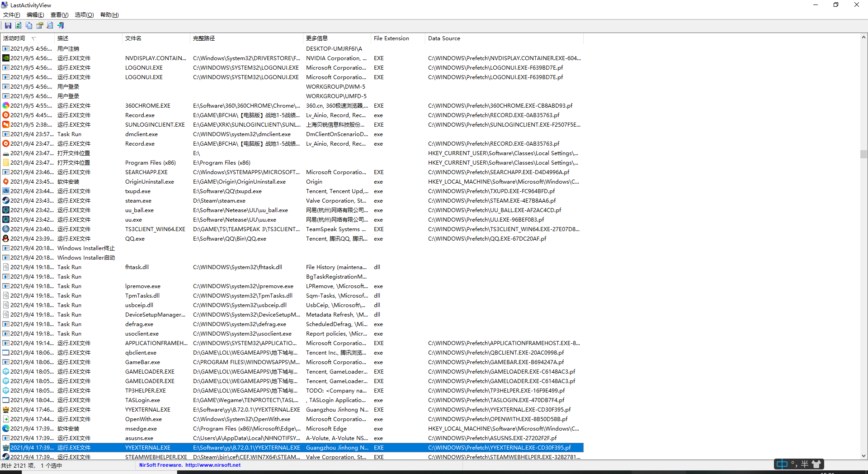Select the usoclient.exe row
Image resolution: width=868 pixels, height=474 pixels.
point(292,334)
